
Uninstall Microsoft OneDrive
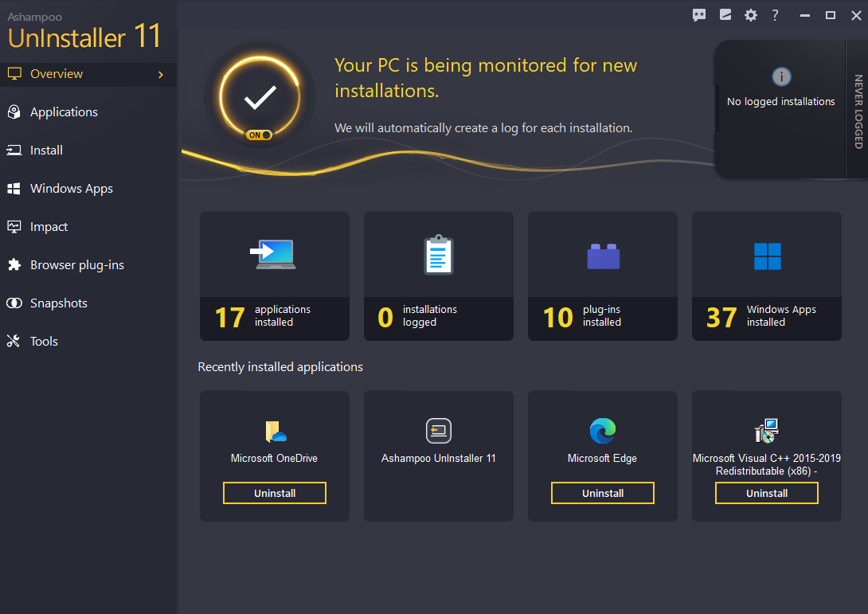coord(274,493)
